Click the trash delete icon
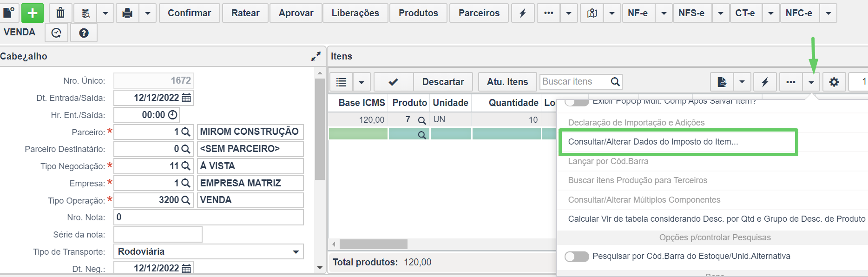 click(x=60, y=13)
